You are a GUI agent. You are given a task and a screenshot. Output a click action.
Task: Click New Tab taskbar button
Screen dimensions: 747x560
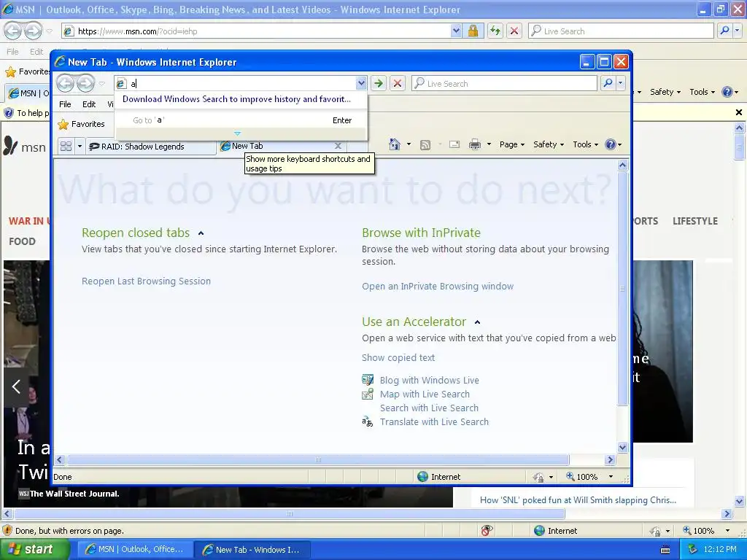click(x=252, y=549)
